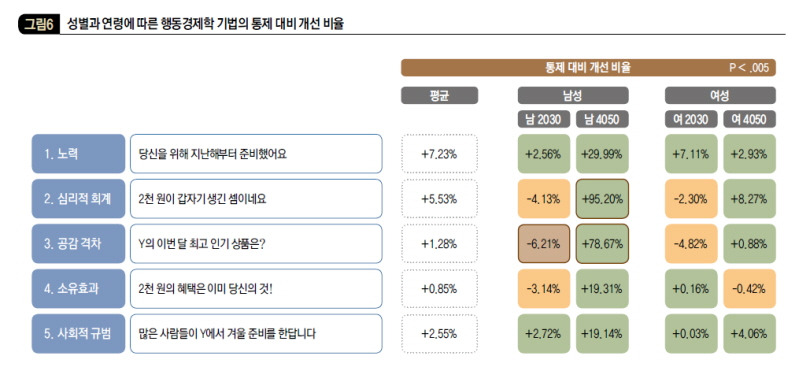The image size is (799, 371).
Task: Choose the 4. 소유효과 category box
Action: coord(78,288)
